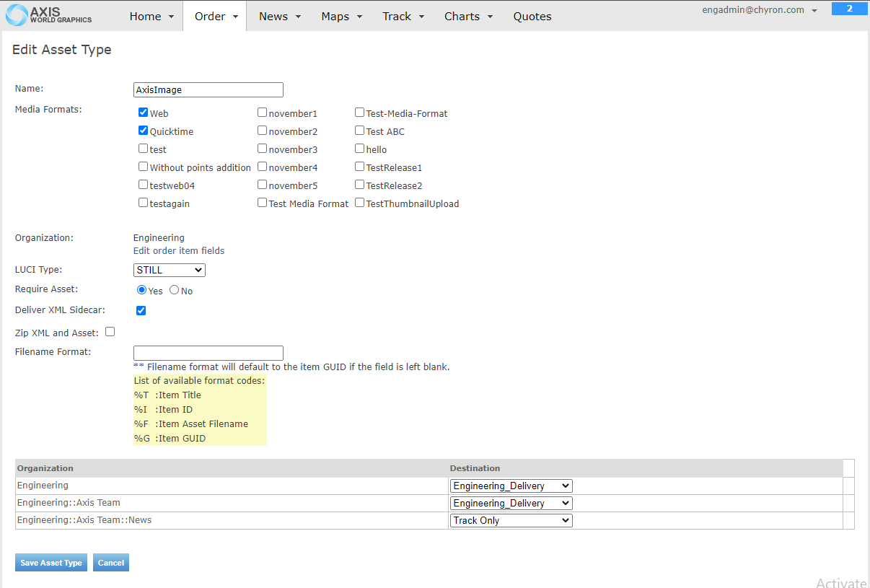Check the Zip XML and Asset box
The image size is (870, 588).
click(x=110, y=332)
